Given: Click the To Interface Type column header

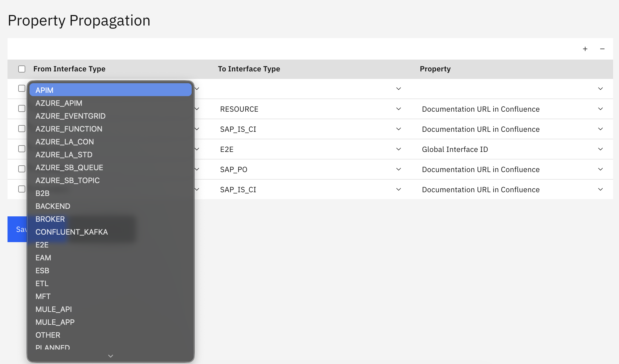Looking at the screenshot, I should point(249,69).
